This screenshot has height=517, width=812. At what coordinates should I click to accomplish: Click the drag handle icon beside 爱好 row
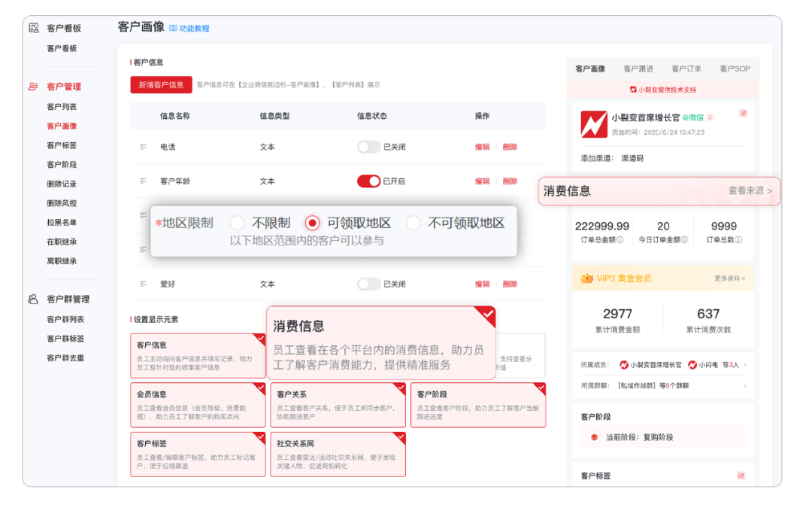(x=142, y=283)
